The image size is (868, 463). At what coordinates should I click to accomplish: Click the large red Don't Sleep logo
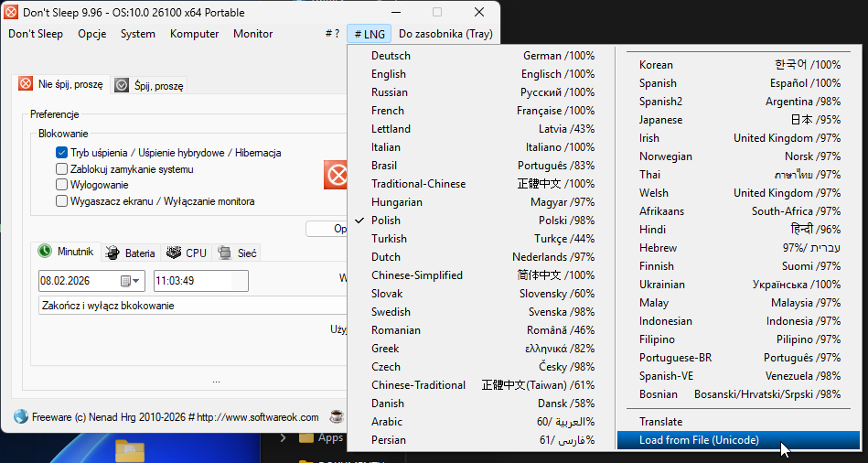point(336,175)
